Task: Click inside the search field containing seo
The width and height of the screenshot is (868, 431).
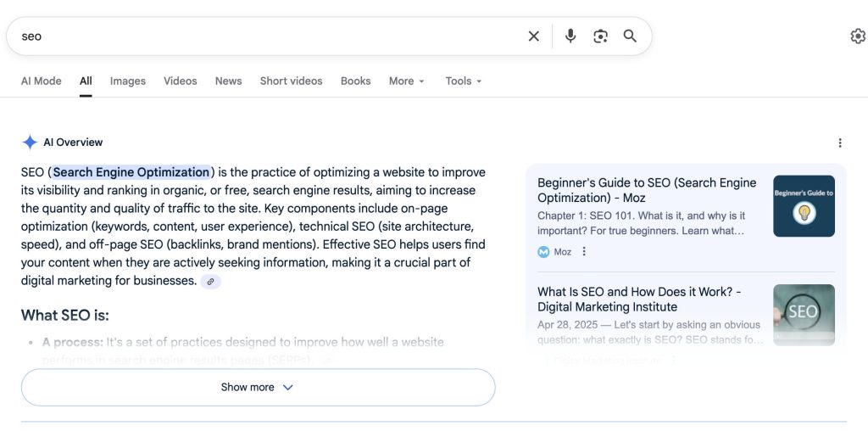Action: (254, 36)
